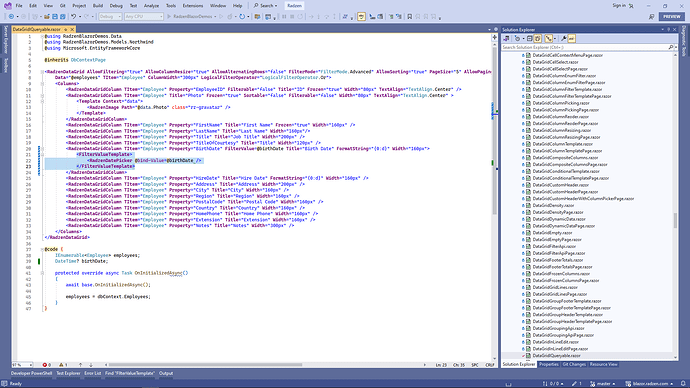The image size is (690, 388).
Task: Open the editor zoom percentage dropdown
Action: pyautogui.click(x=22, y=365)
